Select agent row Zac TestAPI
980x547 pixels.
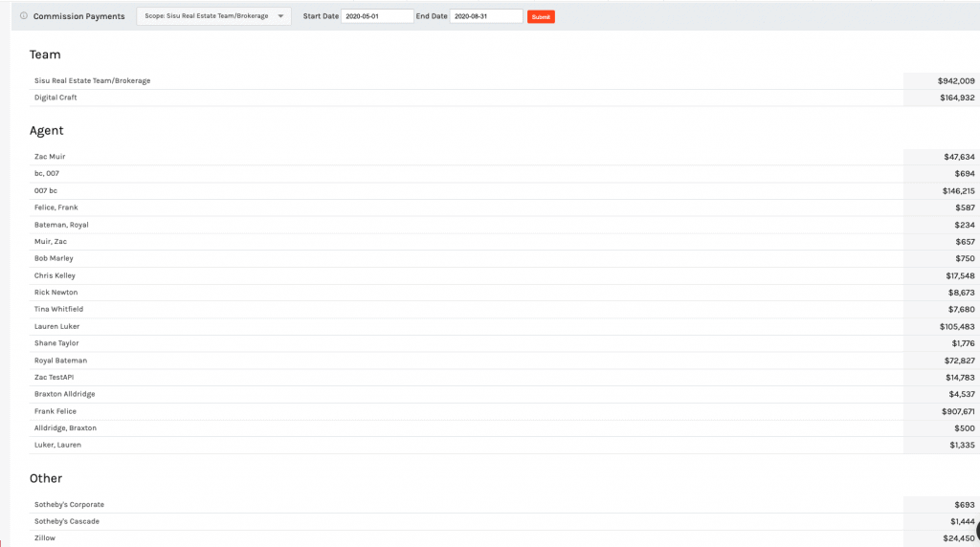[x=504, y=377]
